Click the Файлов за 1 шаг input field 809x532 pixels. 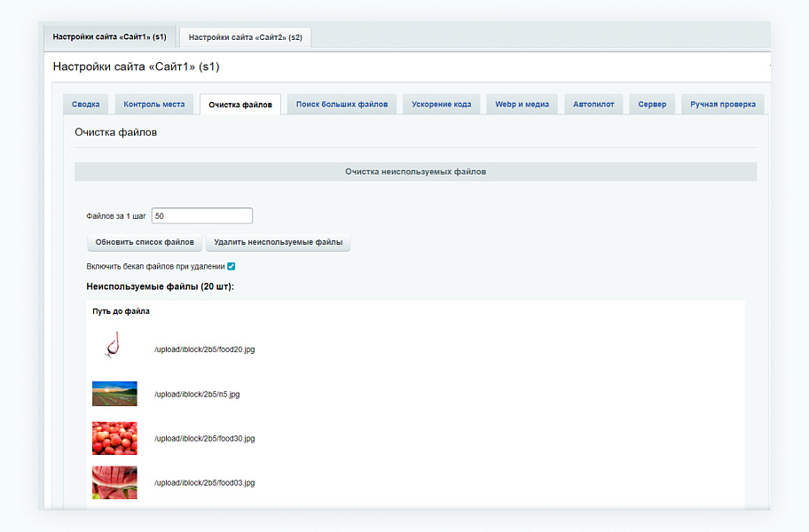(x=201, y=215)
